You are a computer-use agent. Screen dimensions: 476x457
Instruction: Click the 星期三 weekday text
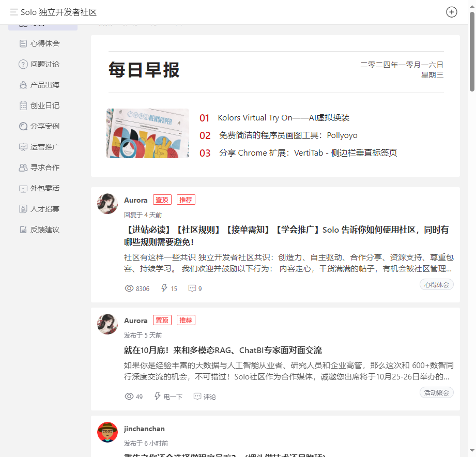432,75
